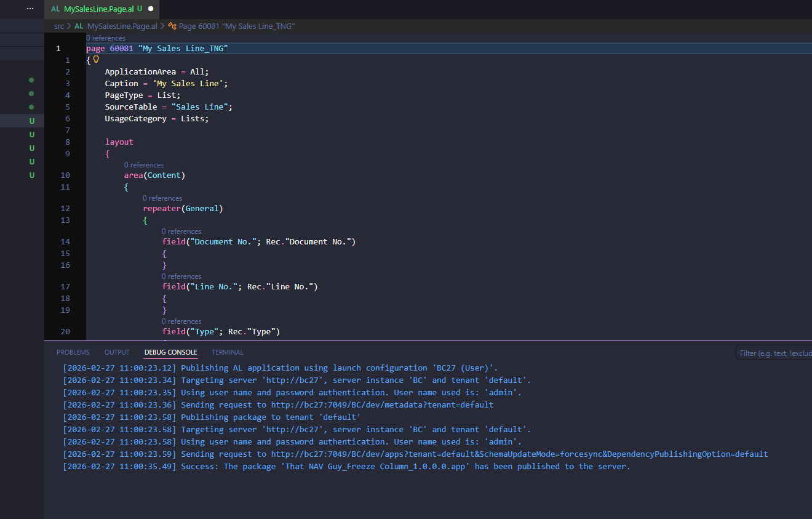Click the page symbol icon in the breadcrumb

tap(172, 26)
